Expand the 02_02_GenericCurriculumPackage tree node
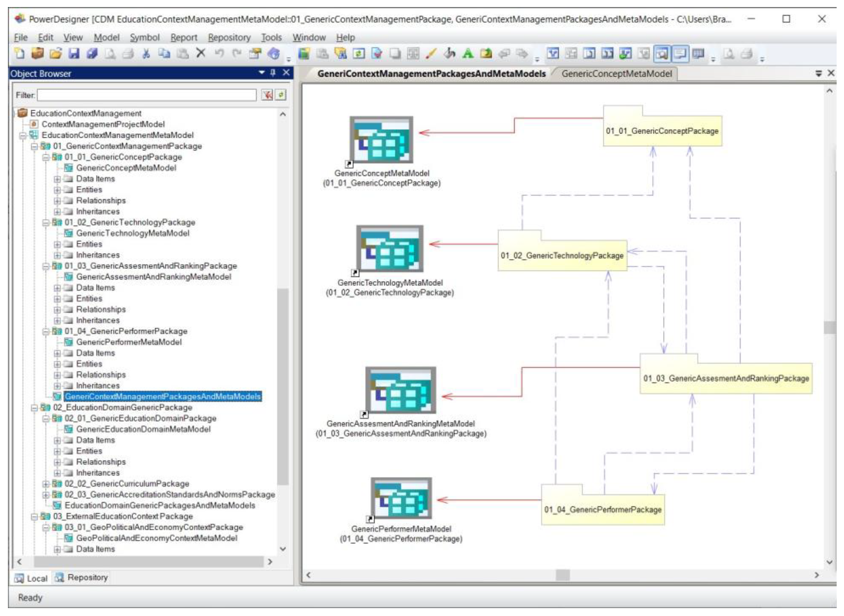This screenshot has height=616, width=844. [46, 484]
